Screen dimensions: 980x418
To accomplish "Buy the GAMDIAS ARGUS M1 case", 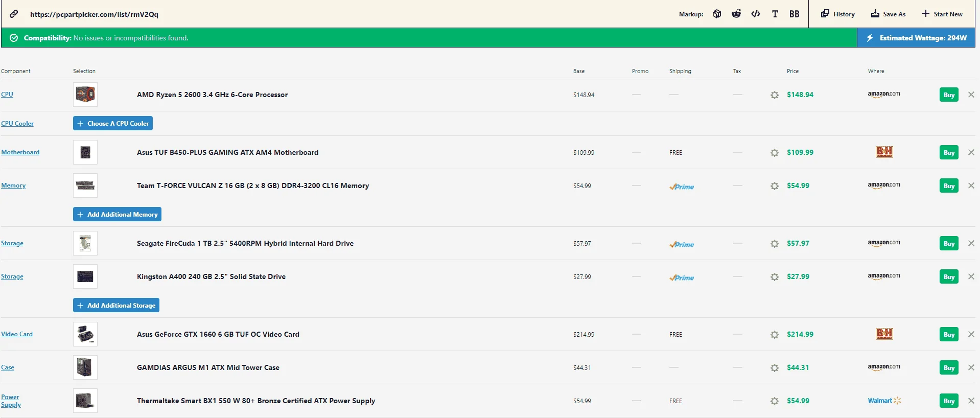I will (949, 367).
